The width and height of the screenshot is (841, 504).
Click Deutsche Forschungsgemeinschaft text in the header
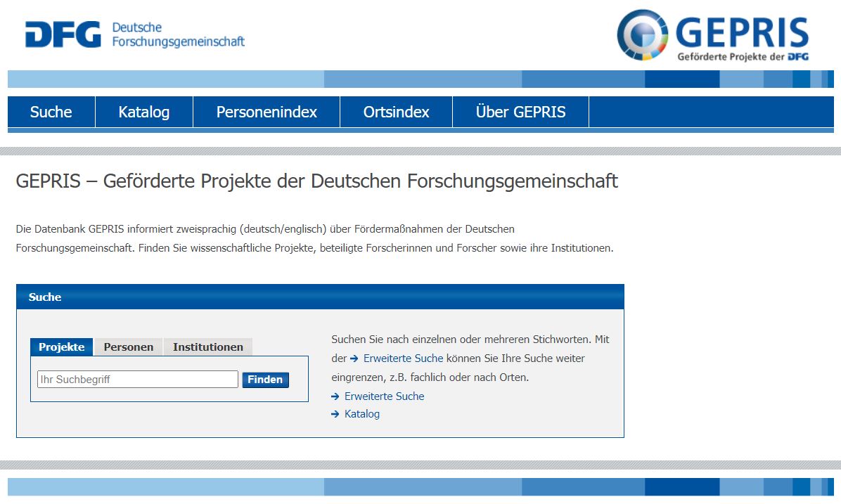[x=178, y=34]
